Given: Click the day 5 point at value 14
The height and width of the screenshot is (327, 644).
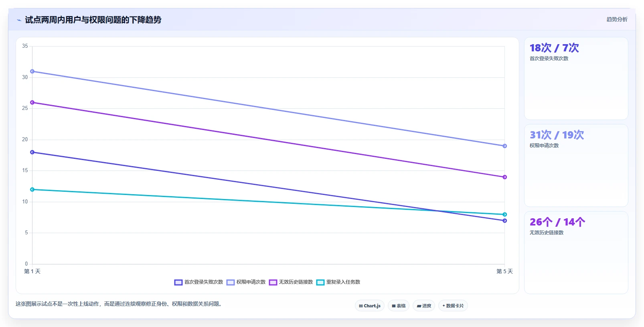Looking at the screenshot, I should pyautogui.click(x=504, y=177).
